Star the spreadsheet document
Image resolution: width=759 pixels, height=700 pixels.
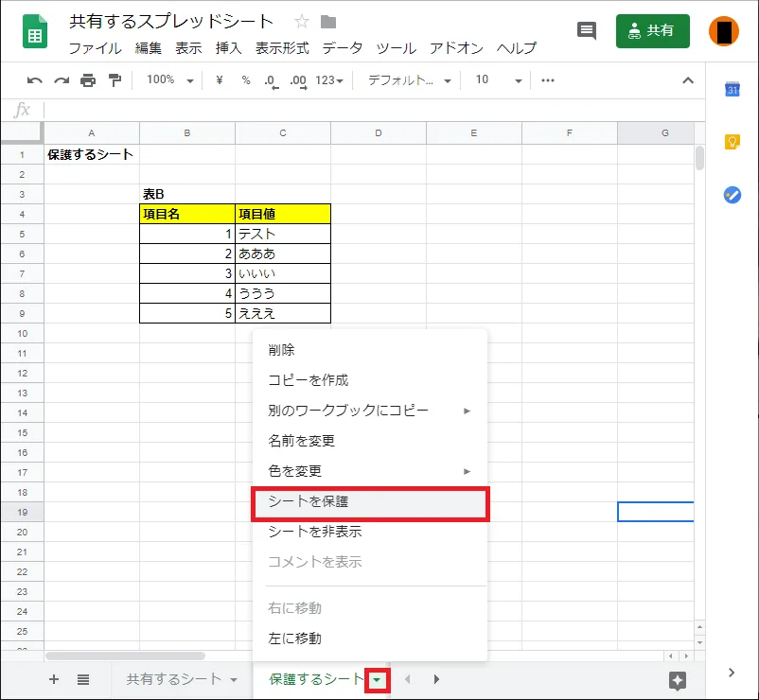[x=302, y=22]
